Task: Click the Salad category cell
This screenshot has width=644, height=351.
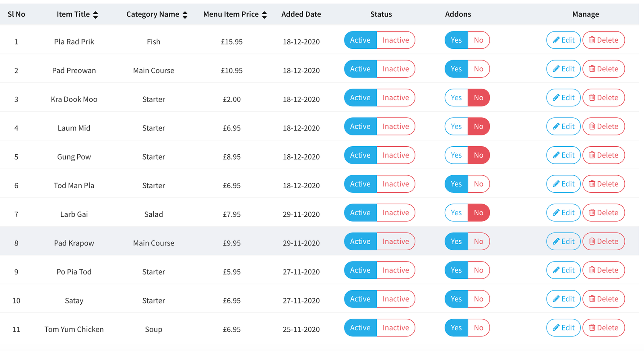Action: pos(153,214)
